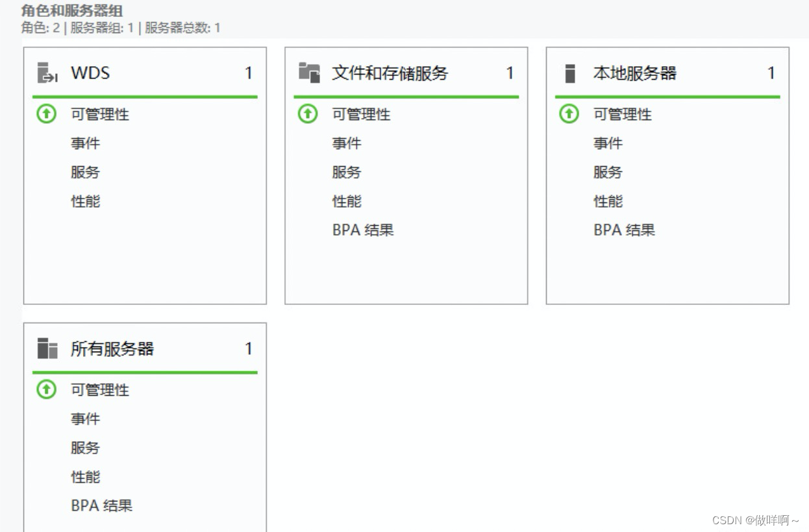Click the server count 1 in WDS tile

pos(249,73)
